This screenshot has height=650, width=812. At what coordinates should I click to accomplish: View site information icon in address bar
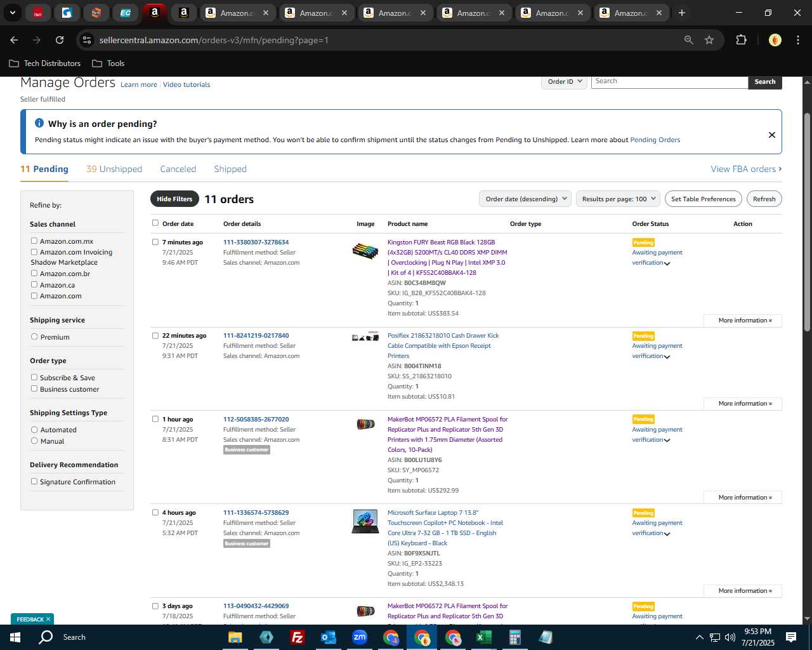click(x=87, y=40)
